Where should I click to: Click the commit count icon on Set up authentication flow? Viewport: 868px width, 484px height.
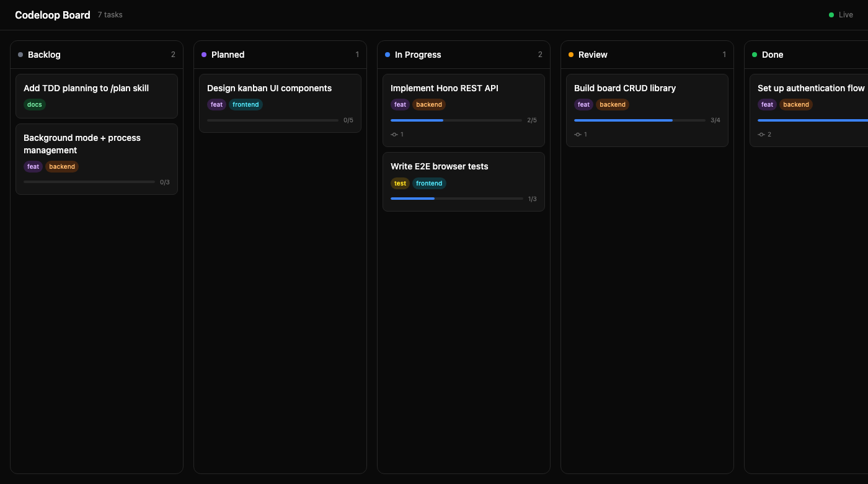pos(762,134)
